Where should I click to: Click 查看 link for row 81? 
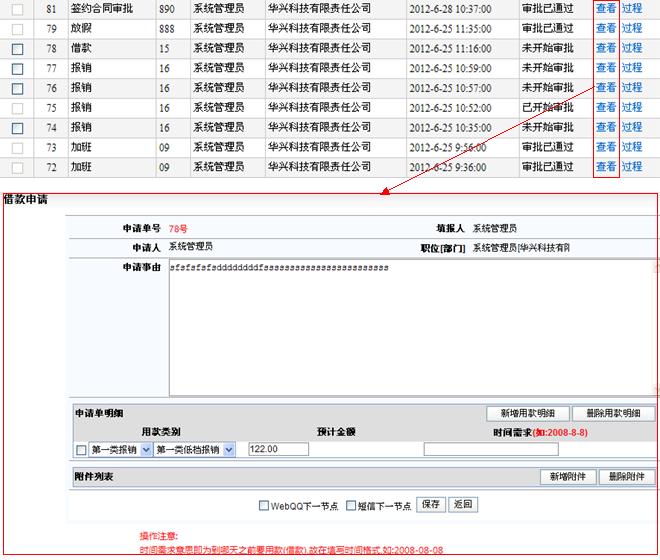pyautogui.click(x=606, y=8)
